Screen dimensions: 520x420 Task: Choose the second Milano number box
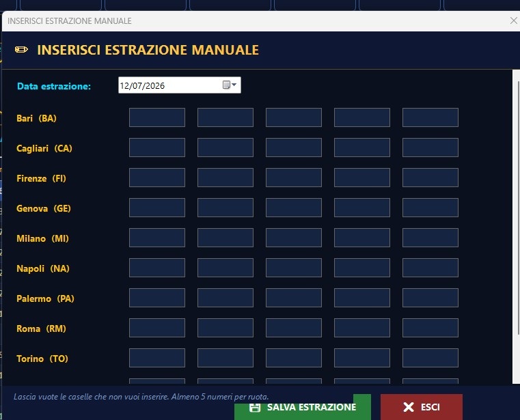point(225,238)
